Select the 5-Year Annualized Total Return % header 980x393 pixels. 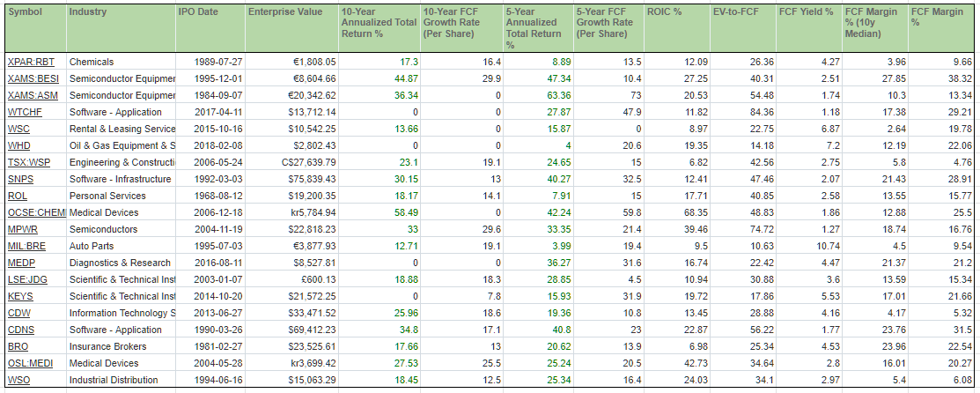[x=538, y=29]
